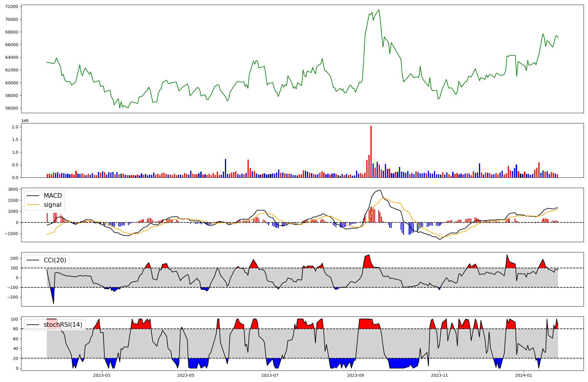Click the orange signal legend line

tap(33, 205)
